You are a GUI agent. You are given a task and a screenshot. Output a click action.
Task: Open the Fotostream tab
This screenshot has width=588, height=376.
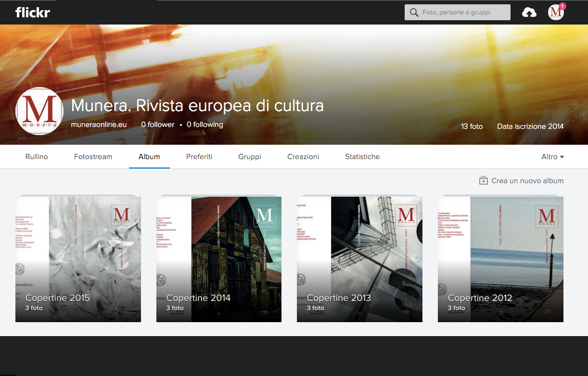[93, 157]
